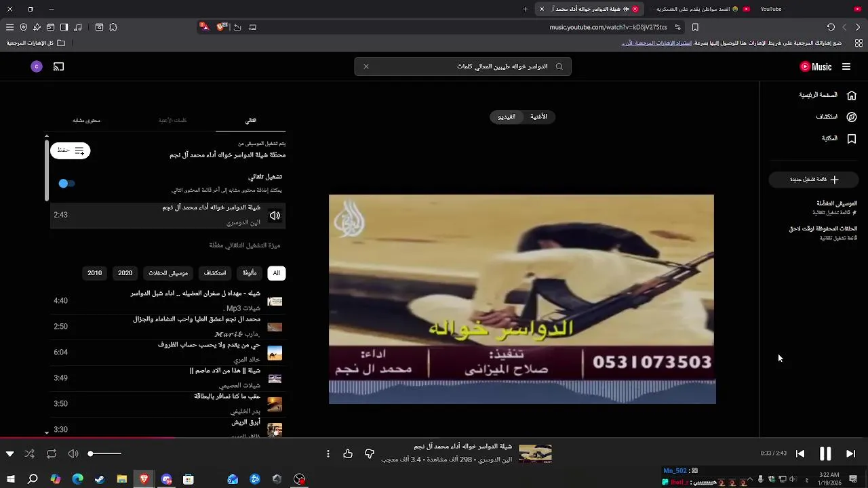Screen dimensions: 868x488
Task: Play the queue track by خالد المري
Action: pyautogui.click(x=167, y=352)
